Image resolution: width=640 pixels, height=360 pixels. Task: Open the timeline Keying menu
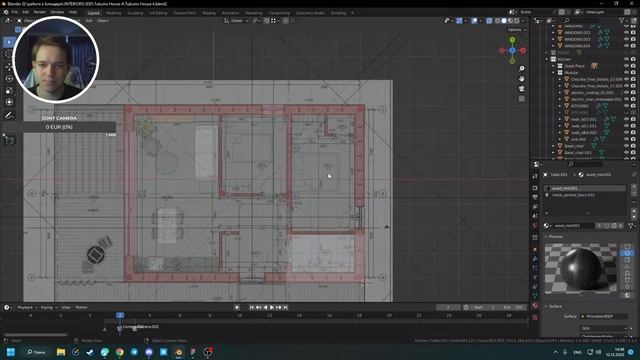48,307
